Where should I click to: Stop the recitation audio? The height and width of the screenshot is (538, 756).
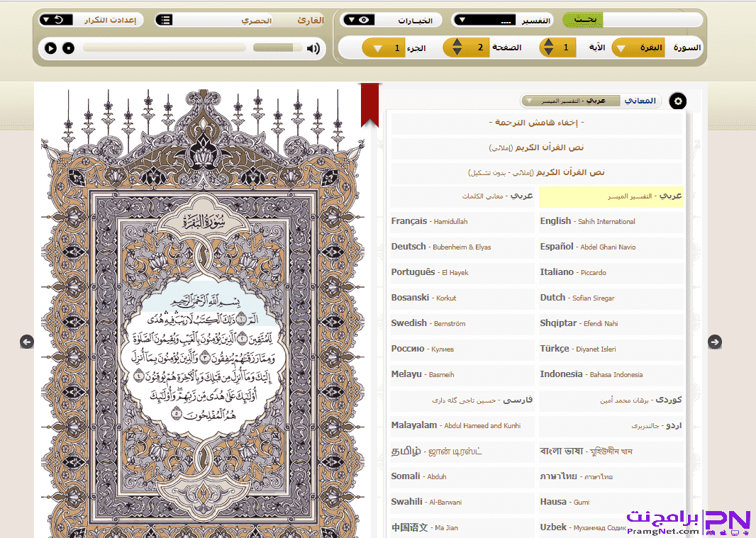click(69, 48)
